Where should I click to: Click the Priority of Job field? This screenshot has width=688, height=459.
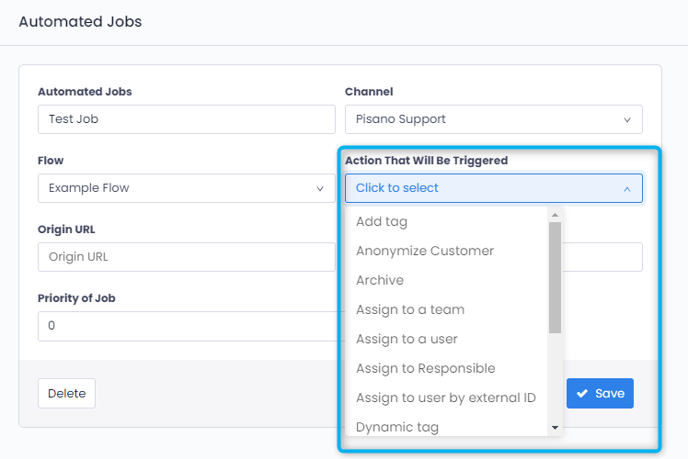pos(186,326)
